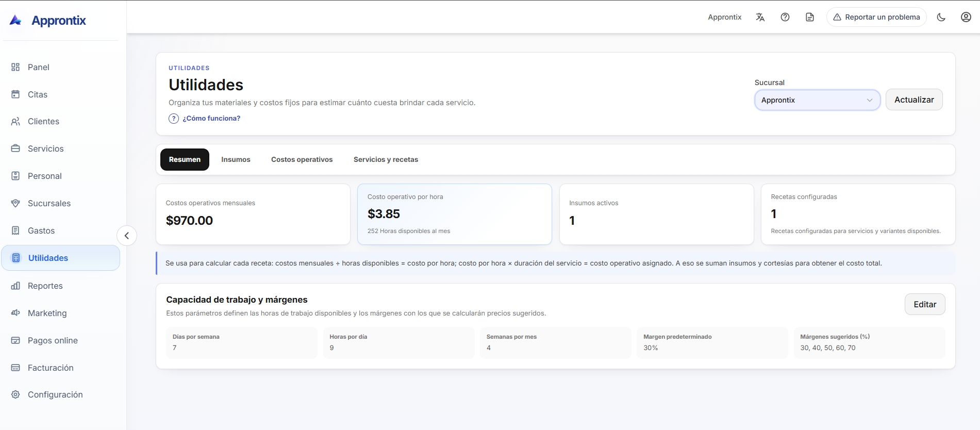The height and width of the screenshot is (430, 980).
Task: Select the Sucursales location pin icon
Action: (15, 203)
